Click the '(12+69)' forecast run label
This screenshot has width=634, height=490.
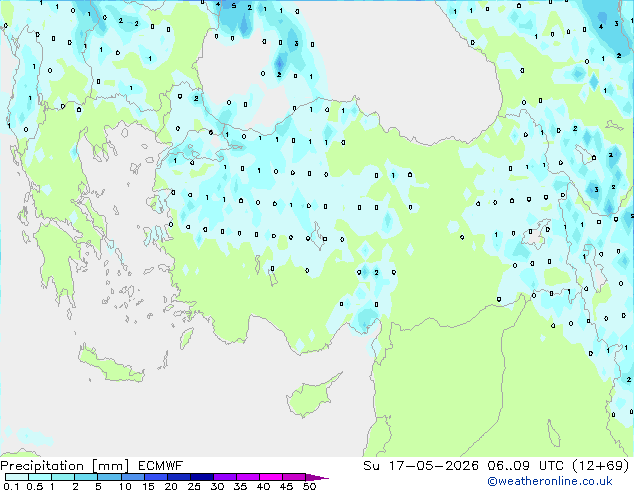[x=601, y=466]
